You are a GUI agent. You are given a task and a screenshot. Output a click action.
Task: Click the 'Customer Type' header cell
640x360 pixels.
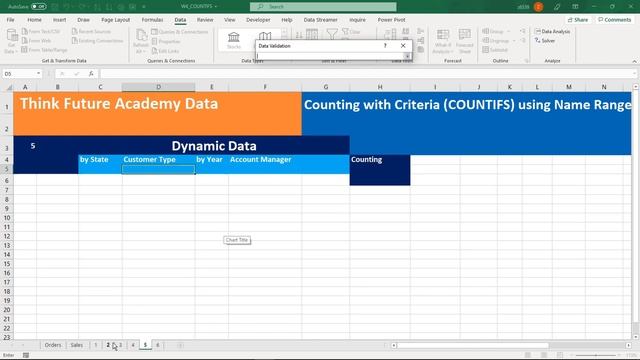[x=158, y=160]
